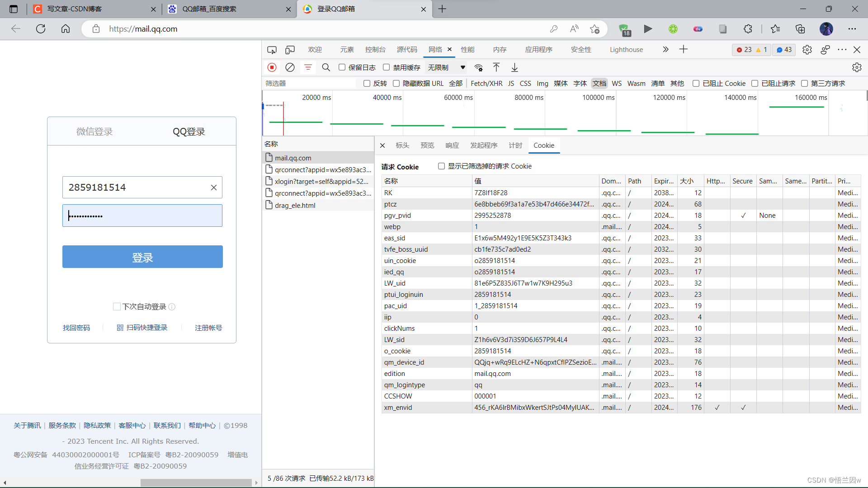The width and height of the screenshot is (868, 488).
Task: Tick the 已阻止 Cookie checkbox
Action: pyautogui.click(x=696, y=84)
